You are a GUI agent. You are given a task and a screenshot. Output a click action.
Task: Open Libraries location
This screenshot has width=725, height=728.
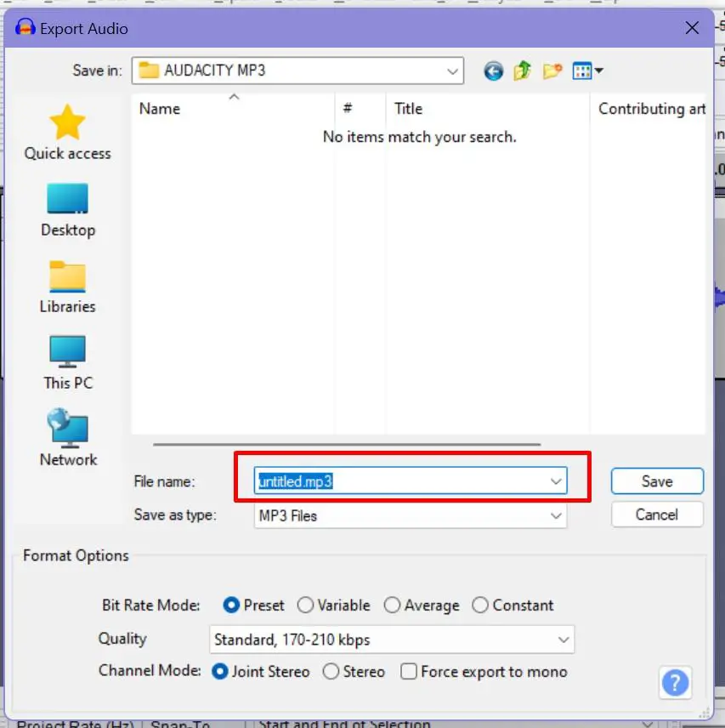[68, 287]
